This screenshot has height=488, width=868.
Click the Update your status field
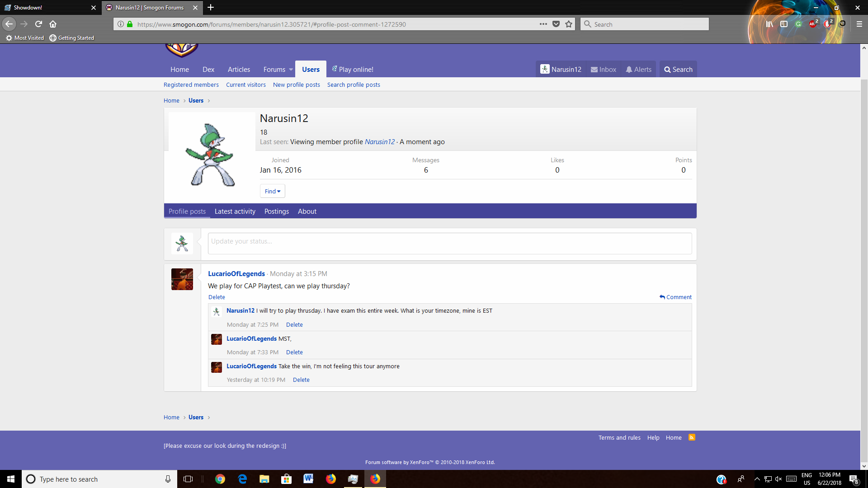[x=449, y=243]
